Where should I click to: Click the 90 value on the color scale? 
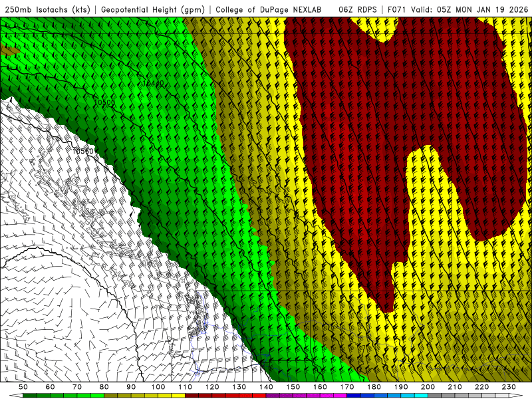(131, 387)
